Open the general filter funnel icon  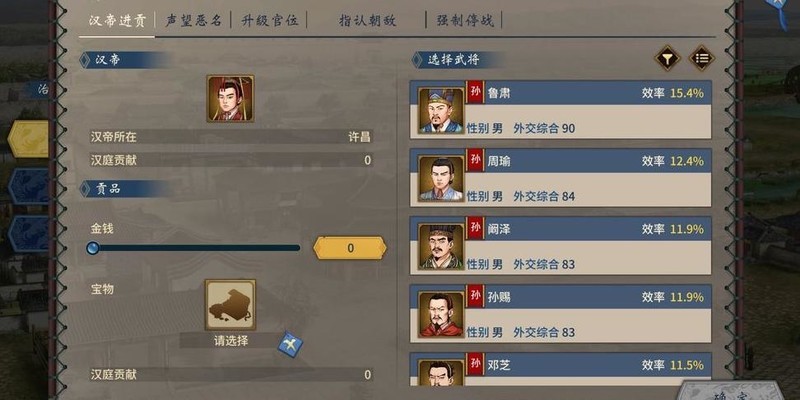tap(667, 59)
